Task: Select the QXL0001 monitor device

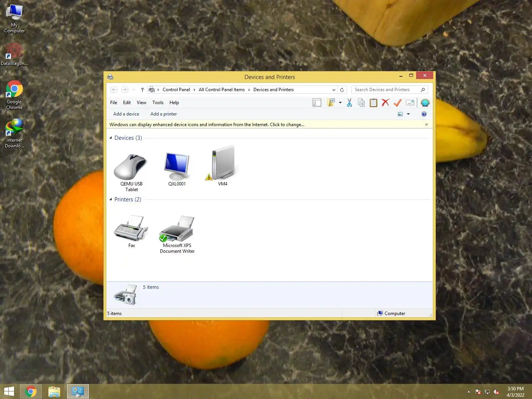Action: pos(177,169)
